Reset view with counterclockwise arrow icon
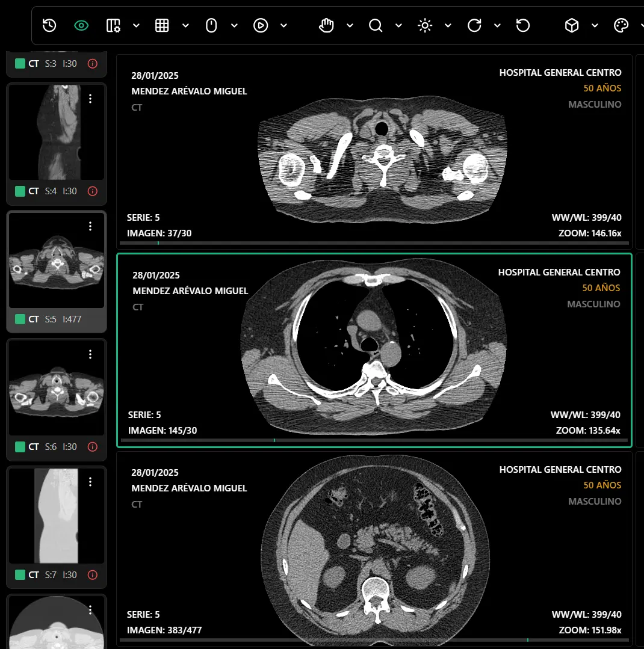Viewport: 644px width, 649px height. tap(523, 26)
